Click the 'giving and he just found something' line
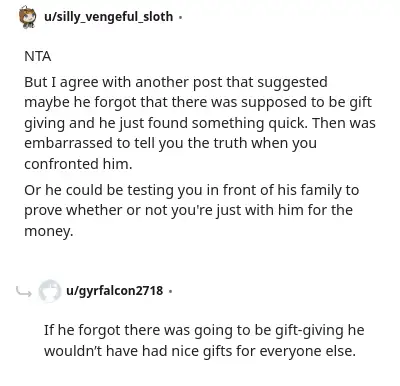The width and height of the screenshot is (400, 386). [200, 123]
